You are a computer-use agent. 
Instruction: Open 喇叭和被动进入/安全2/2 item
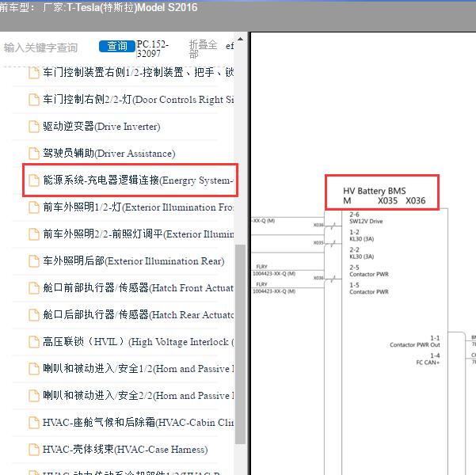click(138, 396)
